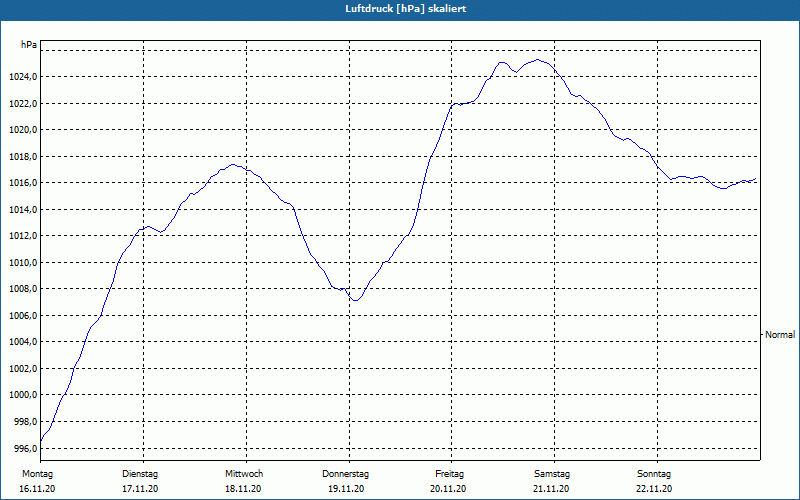Click the "hPa" unit label
This screenshot has width=800, height=500.
29,45
